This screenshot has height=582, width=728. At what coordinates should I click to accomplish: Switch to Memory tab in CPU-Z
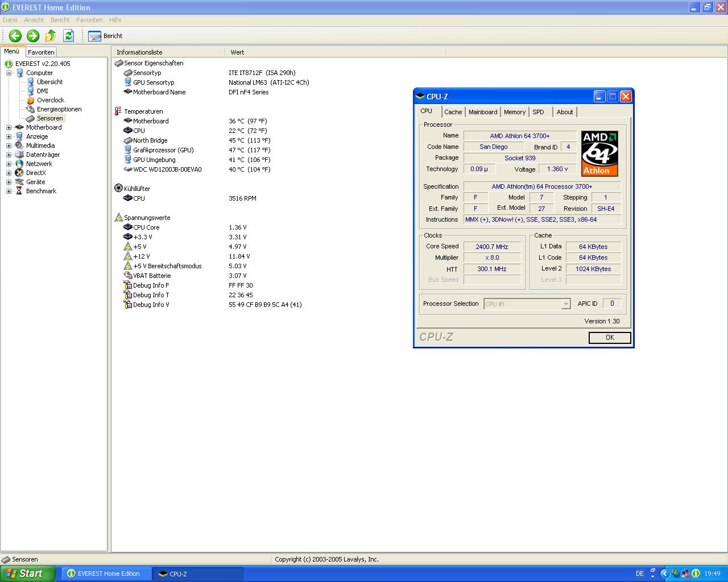tap(515, 112)
